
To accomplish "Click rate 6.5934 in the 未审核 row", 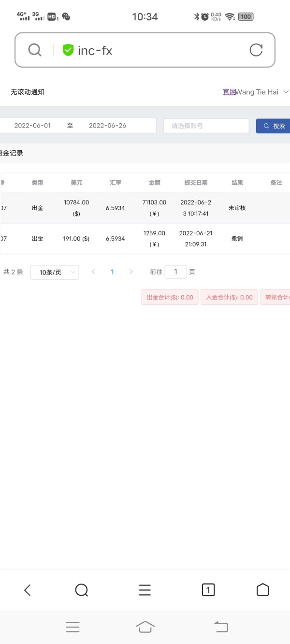I will tap(116, 208).
